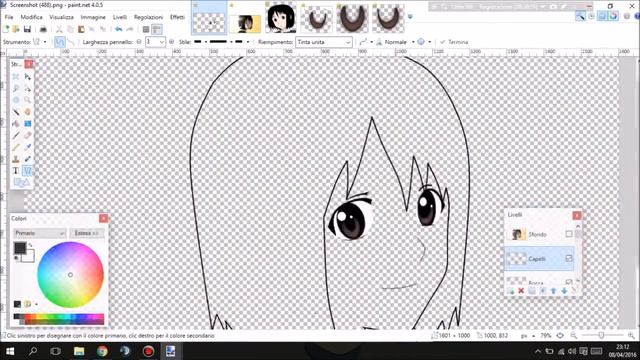Click inside the color wheel
This screenshot has height=360, width=640.
(70, 275)
